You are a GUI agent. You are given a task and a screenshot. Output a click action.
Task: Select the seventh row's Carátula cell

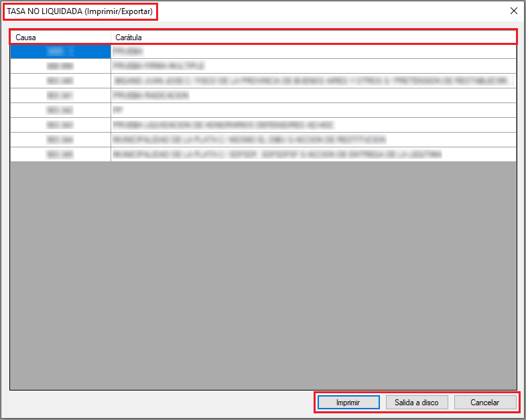click(313, 139)
